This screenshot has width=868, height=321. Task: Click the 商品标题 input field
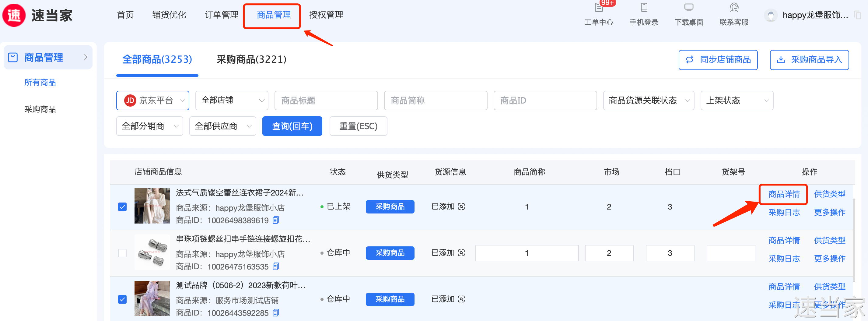click(326, 101)
